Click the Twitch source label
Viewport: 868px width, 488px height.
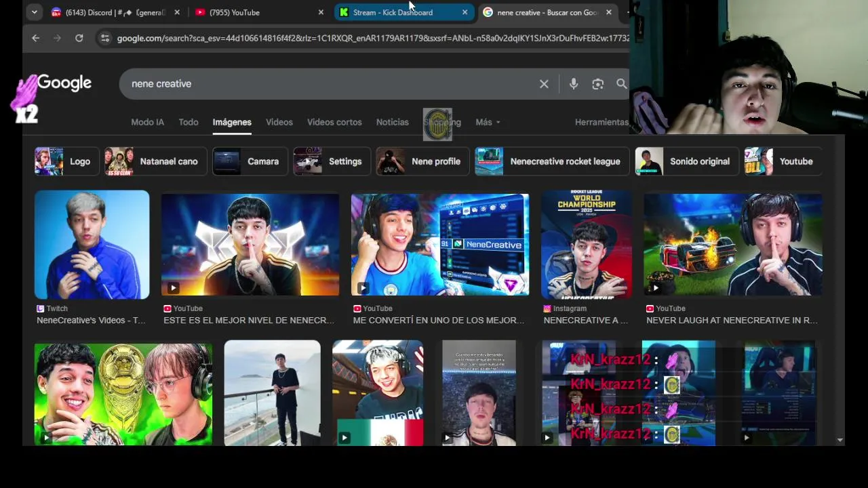coord(52,308)
